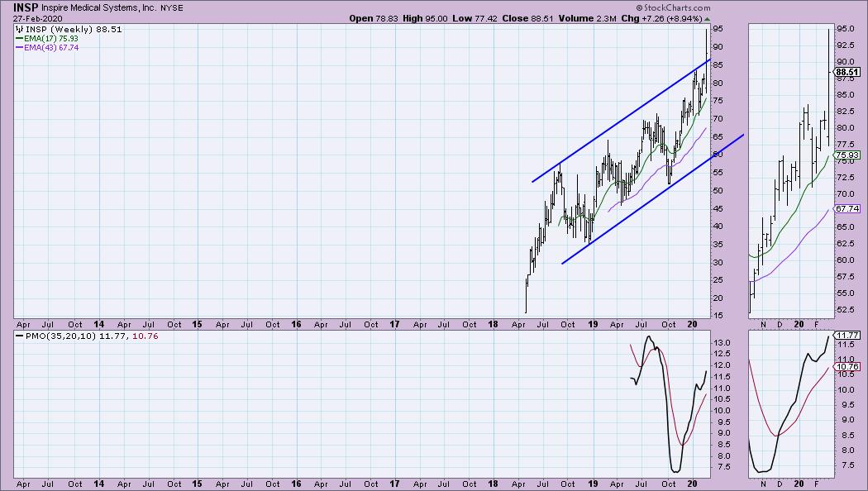Click the INSP (Weekly) 88.51 legend entry
868x491 pixels.
tap(74, 29)
